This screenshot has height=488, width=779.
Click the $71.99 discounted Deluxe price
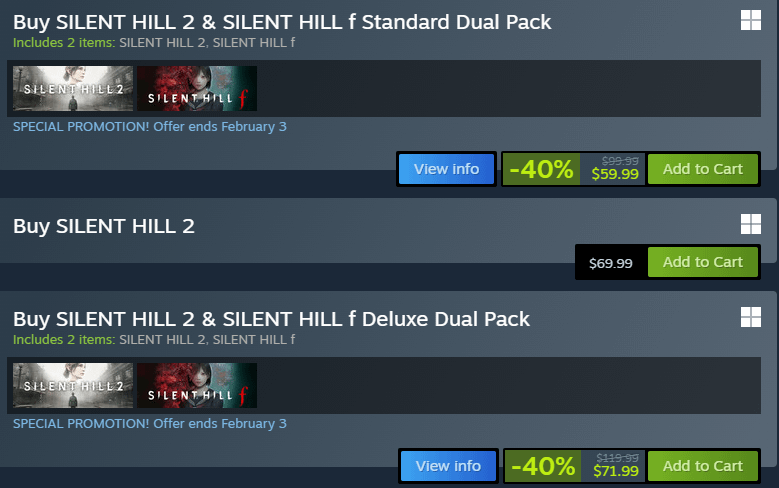615,471
